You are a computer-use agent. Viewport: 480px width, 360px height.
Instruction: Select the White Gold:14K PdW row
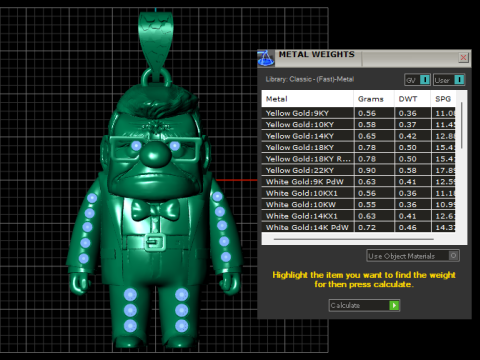pyautogui.click(x=358, y=227)
